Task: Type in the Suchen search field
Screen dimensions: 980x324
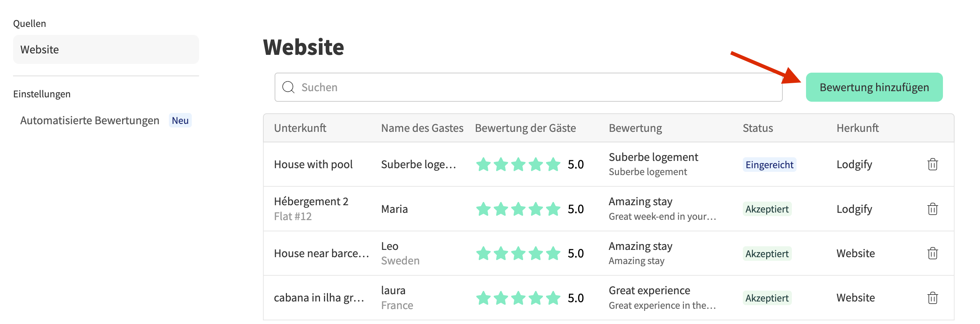Action: [532, 88]
